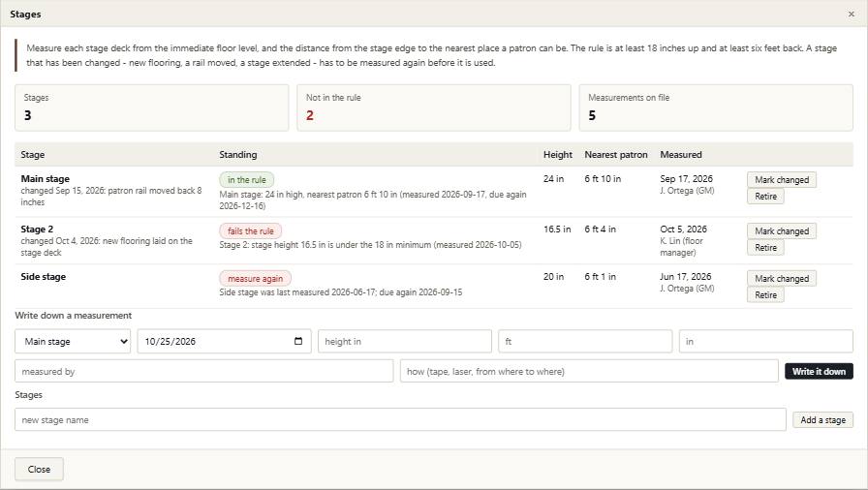868x490 pixels.
Task: Click the Add a stage button
Action: (x=822, y=419)
